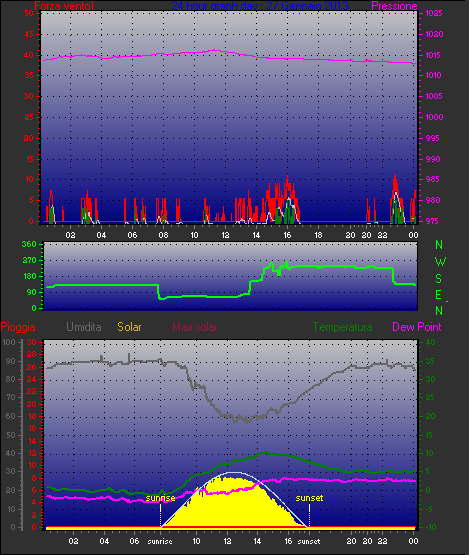This screenshot has height=555, width=469.
Task: Click the 1035 pressure axis value
Action: 434,13
